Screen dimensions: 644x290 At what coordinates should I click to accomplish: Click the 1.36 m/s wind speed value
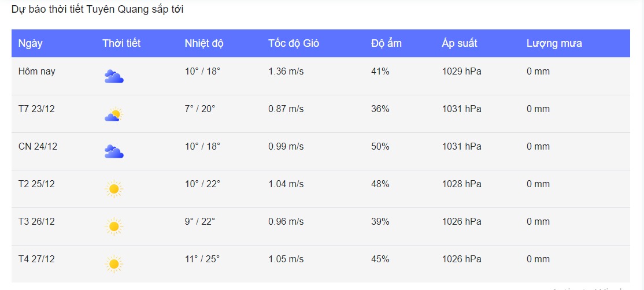pos(286,72)
